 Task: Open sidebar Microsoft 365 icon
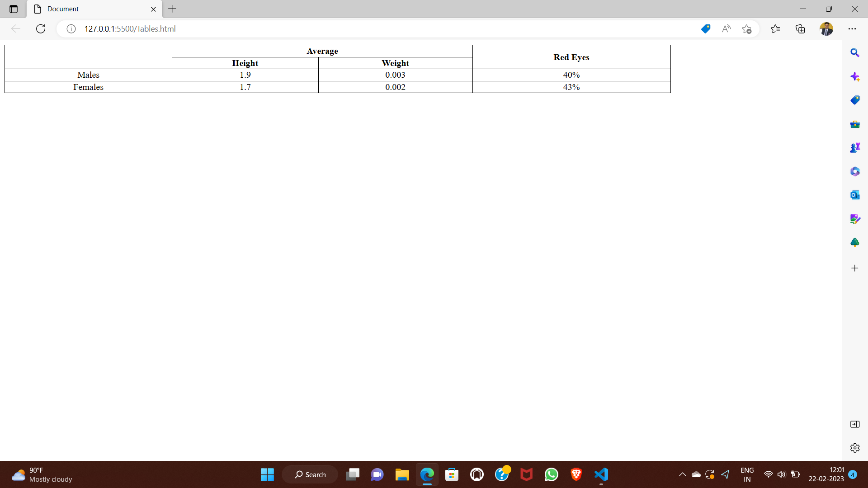(855, 172)
